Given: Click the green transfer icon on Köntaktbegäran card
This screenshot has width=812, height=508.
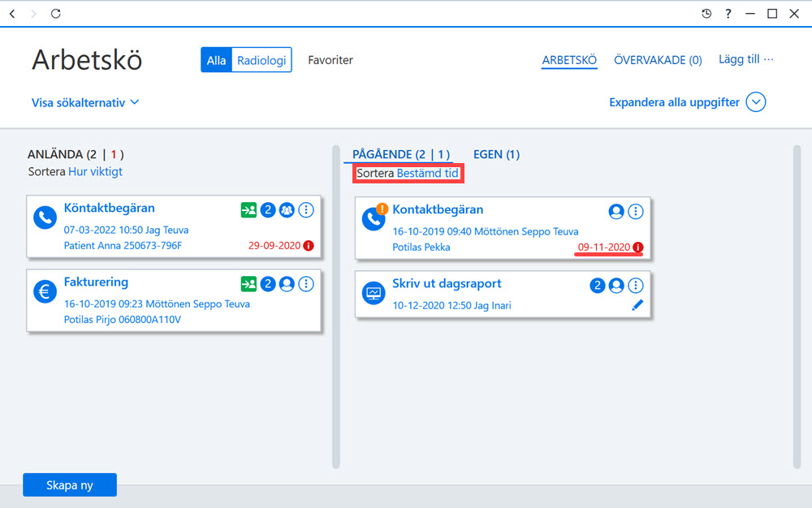Looking at the screenshot, I should (x=248, y=210).
